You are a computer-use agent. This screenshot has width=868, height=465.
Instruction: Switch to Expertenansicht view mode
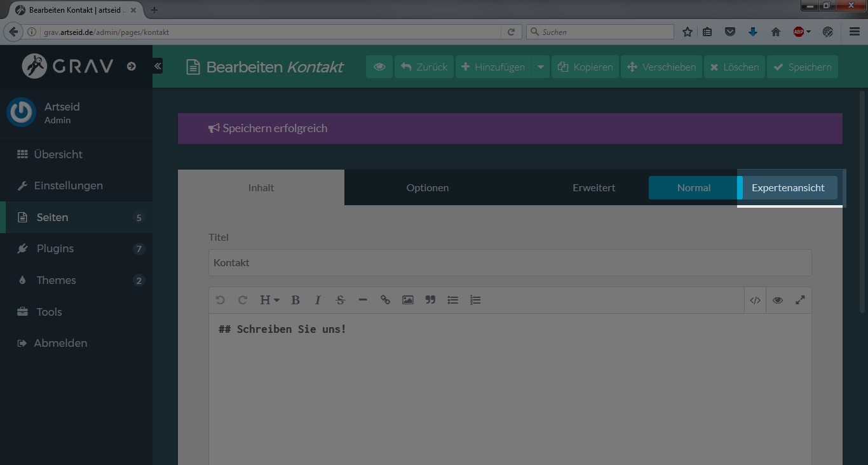coord(788,188)
